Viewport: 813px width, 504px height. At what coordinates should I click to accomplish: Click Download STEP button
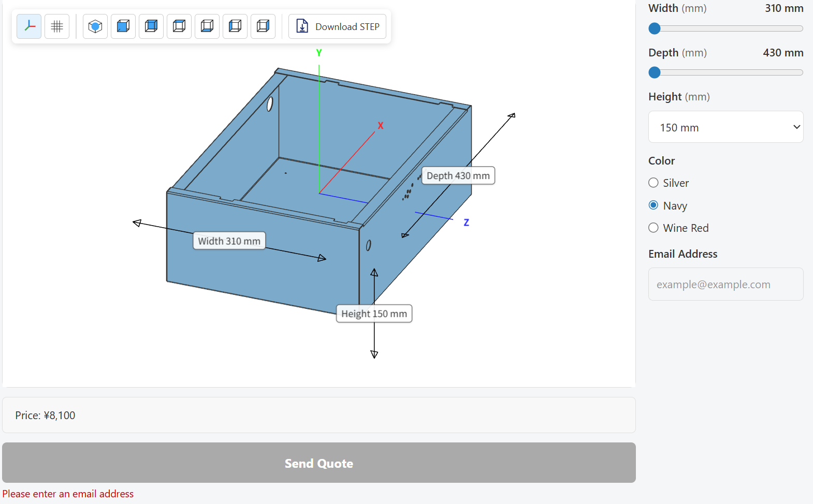tap(338, 26)
